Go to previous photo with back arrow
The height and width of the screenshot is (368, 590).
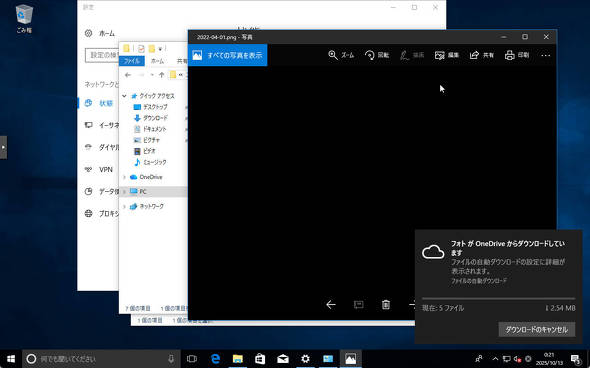click(331, 304)
